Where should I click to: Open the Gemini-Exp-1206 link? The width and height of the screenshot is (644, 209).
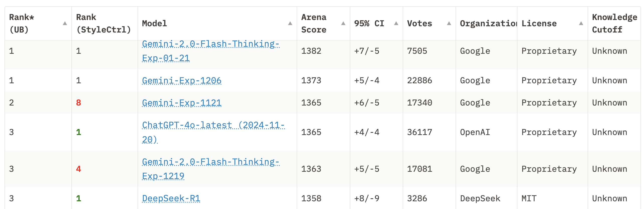point(182,80)
